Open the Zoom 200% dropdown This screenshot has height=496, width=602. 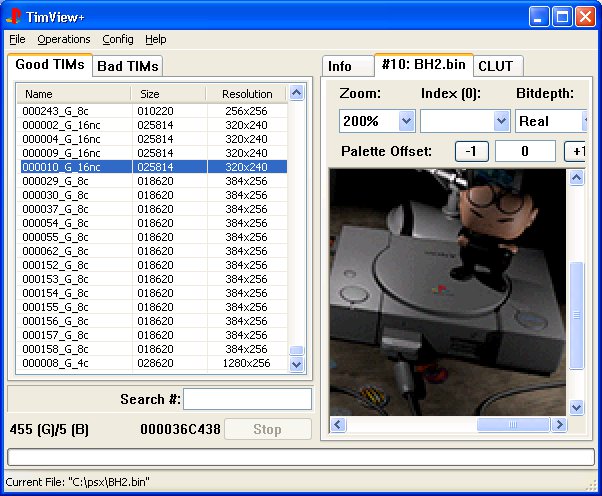coord(406,121)
